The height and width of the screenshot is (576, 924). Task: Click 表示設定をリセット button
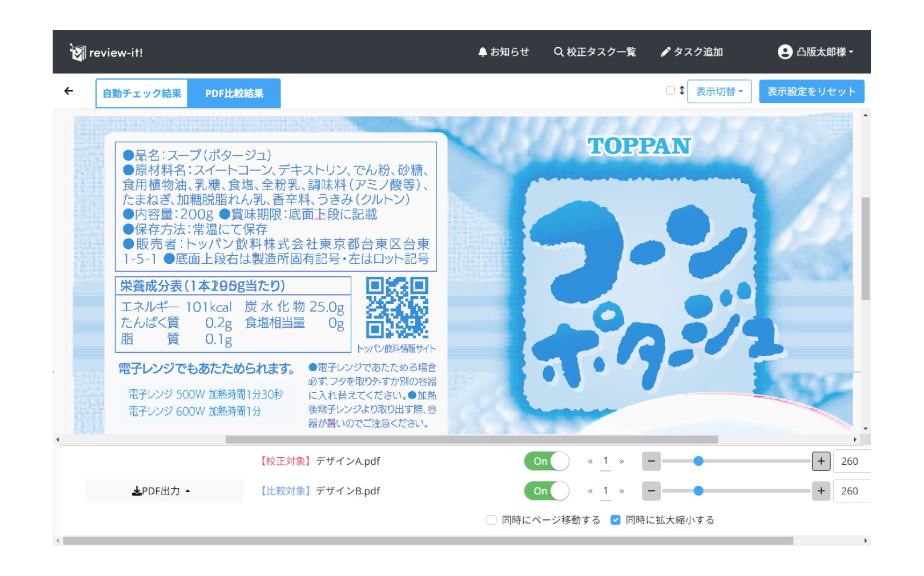coord(811,91)
